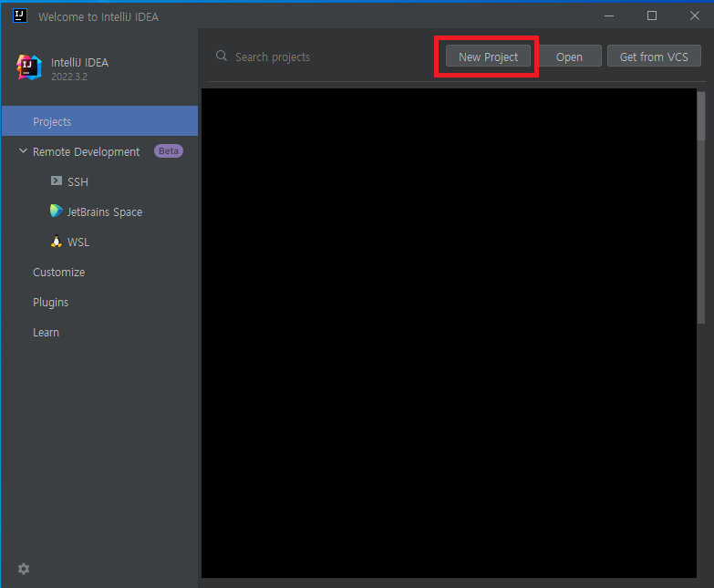Click the IntelliJ IDEA logo
The image size is (714, 588).
point(29,67)
